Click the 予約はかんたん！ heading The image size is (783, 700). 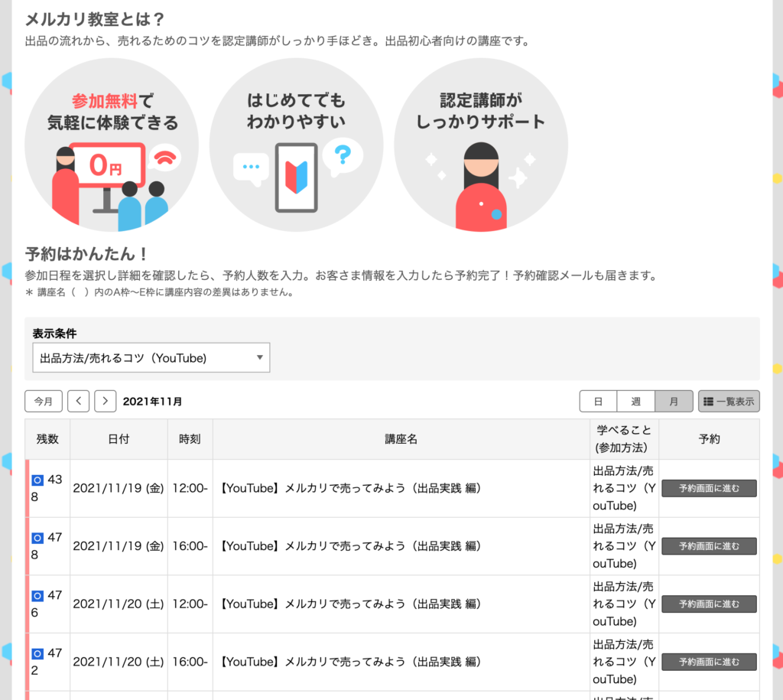click(x=87, y=254)
